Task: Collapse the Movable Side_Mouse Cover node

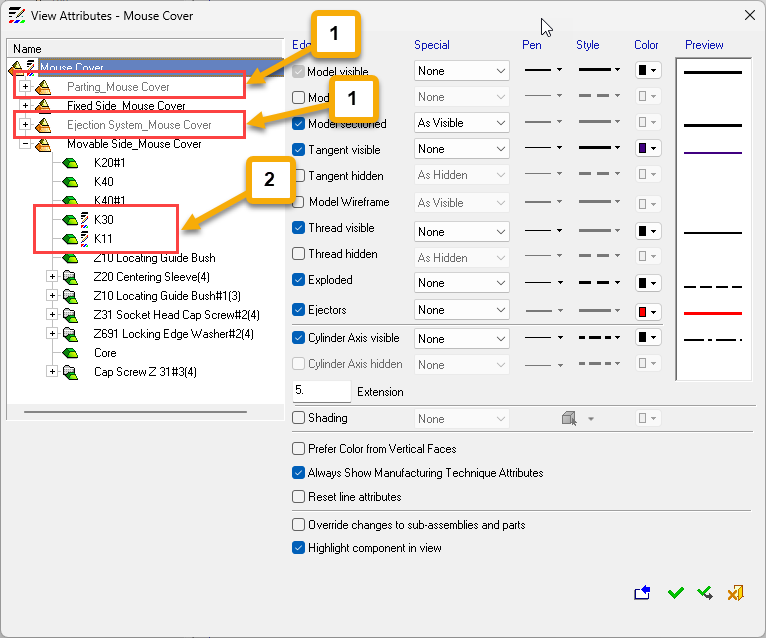Action: [25, 144]
